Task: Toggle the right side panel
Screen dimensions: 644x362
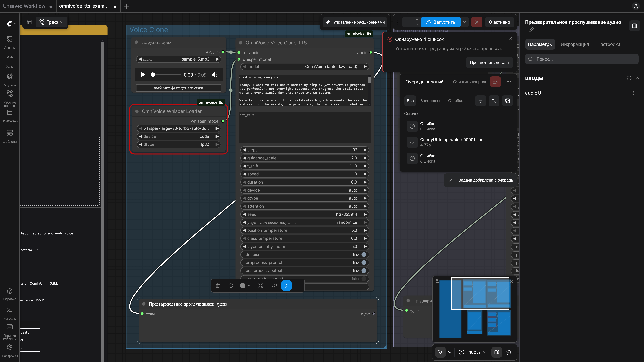Action: pos(634,26)
